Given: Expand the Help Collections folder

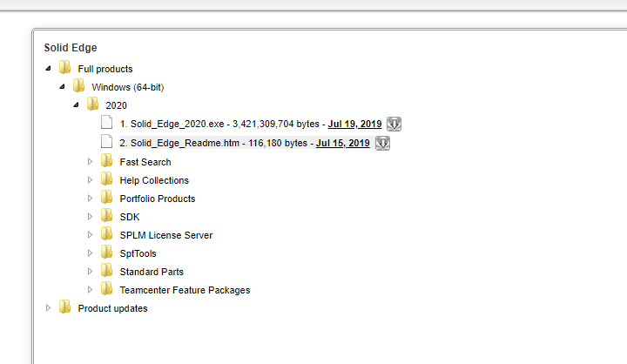Looking at the screenshot, I should pyautogui.click(x=90, y=180).
